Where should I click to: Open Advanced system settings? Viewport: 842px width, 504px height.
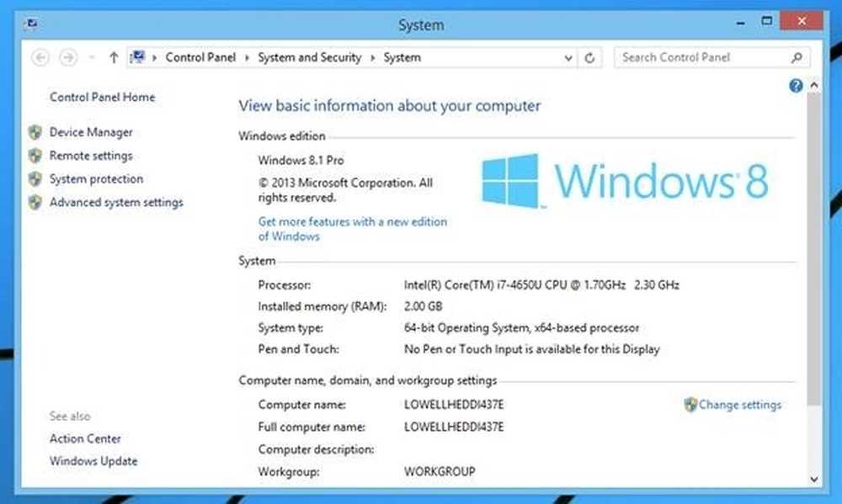point(116,202)
